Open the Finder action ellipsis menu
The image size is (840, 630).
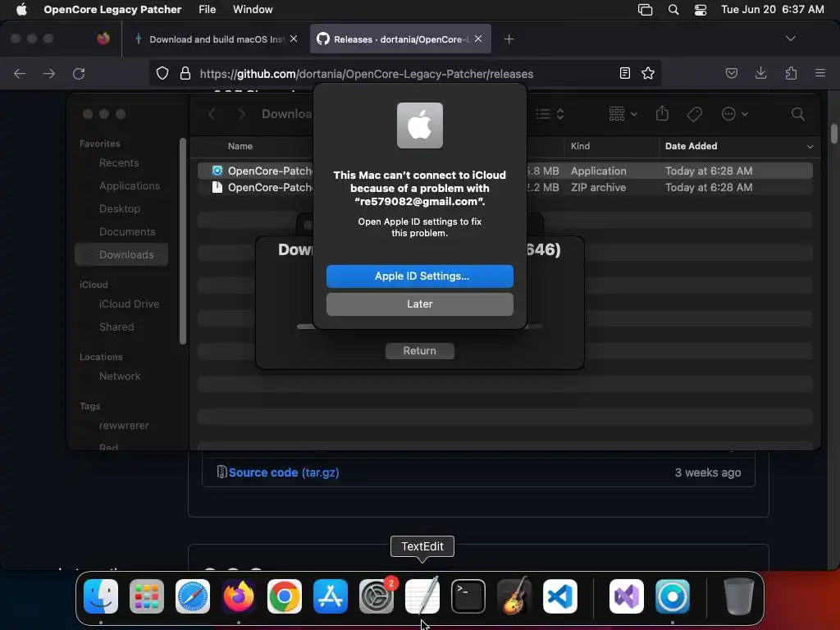(734, 113)
